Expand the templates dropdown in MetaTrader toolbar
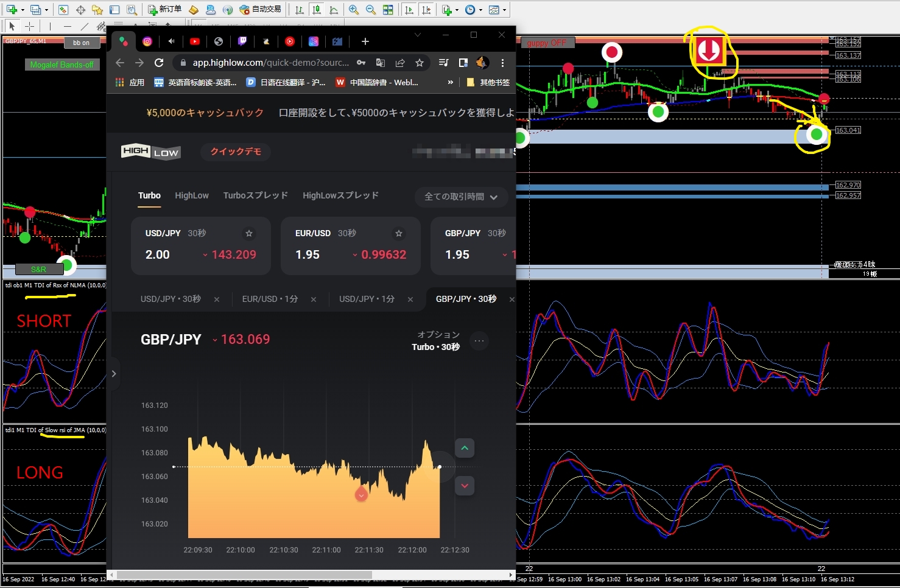The width and height of the screenshot is (900, 588). point(504,10)
